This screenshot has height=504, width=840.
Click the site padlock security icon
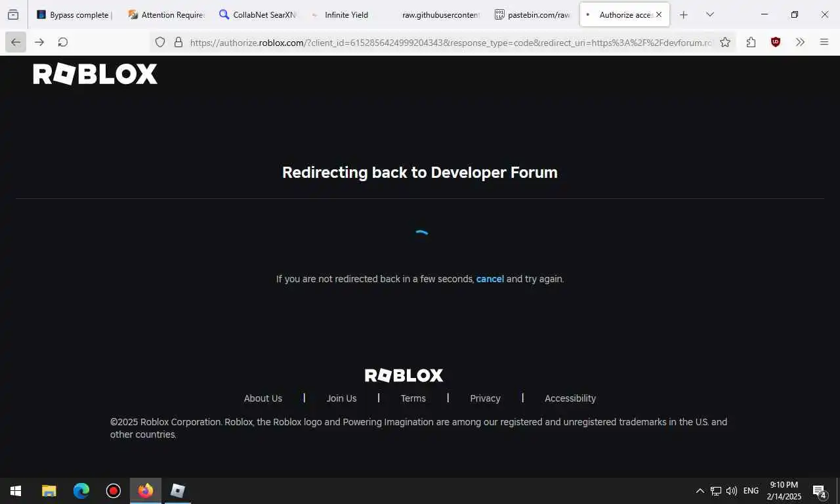178,42
